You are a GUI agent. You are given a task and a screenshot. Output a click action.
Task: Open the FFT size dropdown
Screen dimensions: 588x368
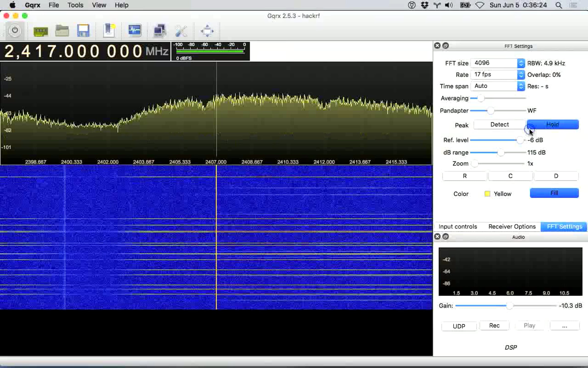tap(498, 63)
